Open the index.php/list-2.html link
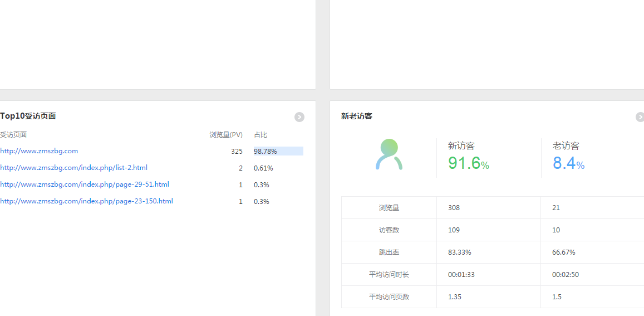The width and height of the screenshot is (644, 316). point(73,168)
